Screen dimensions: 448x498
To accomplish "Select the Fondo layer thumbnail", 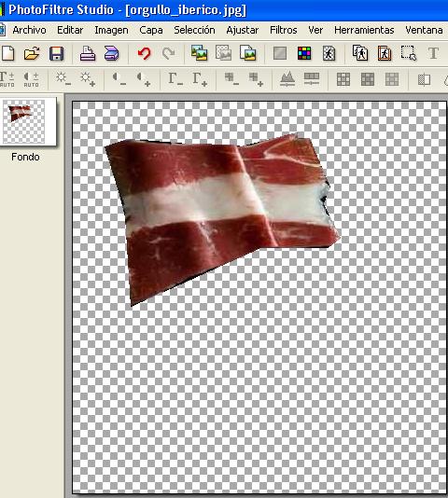I will click(28, 121).
